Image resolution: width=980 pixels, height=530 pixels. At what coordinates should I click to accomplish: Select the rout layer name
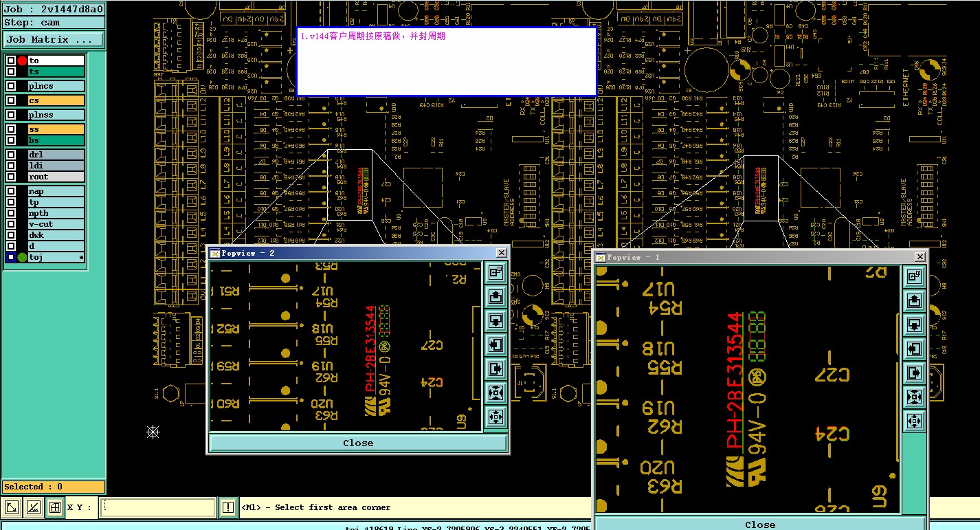pos(56,177)
